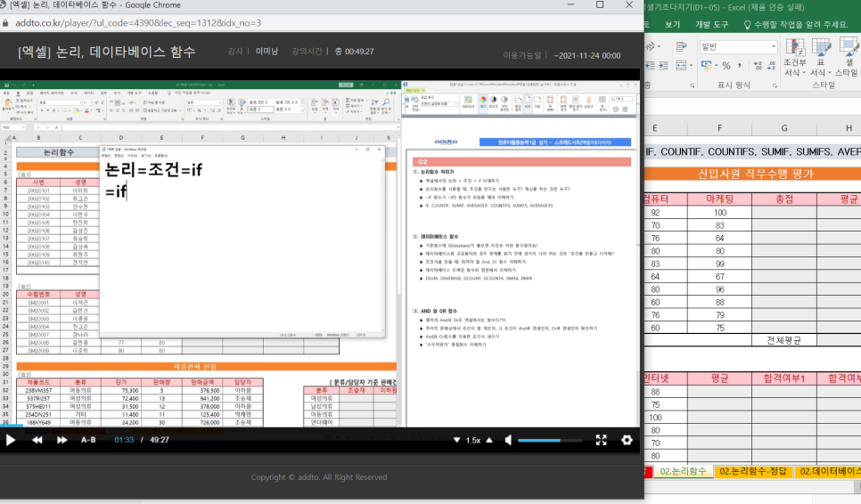The image size is (861, 504).
Task: Select the 마케팅 header cell
Action: 719,199
